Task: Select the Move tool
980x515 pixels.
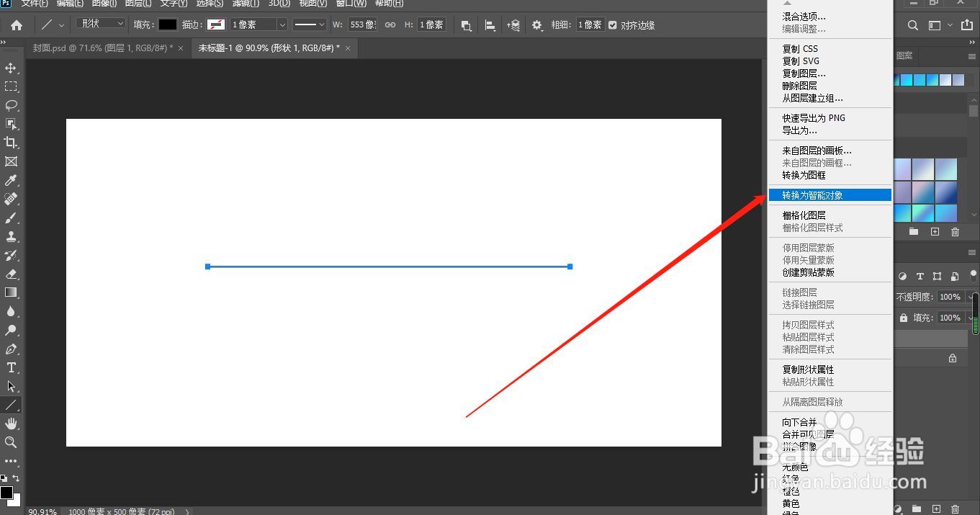Action: (11, 68)
